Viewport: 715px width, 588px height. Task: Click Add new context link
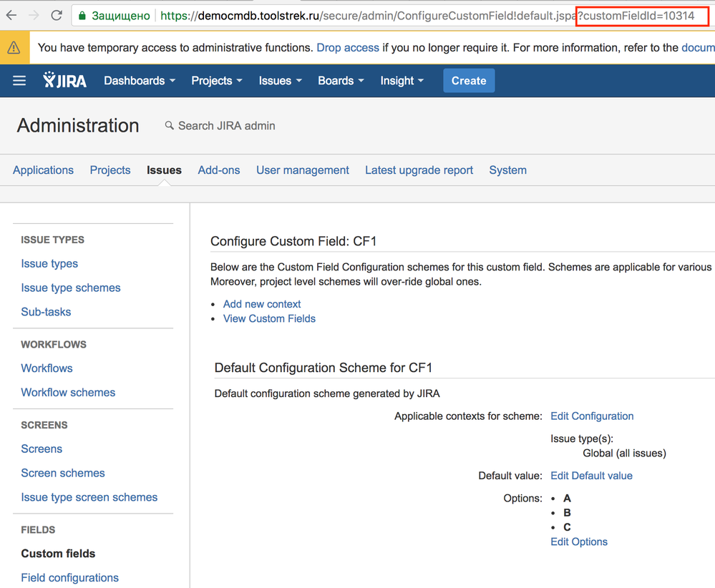coord(262,304)
